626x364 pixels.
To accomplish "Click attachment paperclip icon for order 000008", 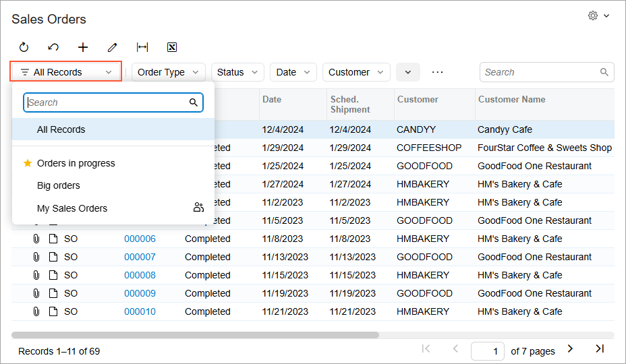I will pos(36,275).
